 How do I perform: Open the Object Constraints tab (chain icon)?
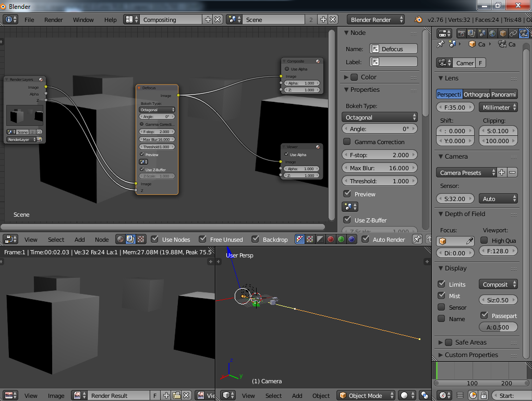pyautogui.click(x=513, y=33)
